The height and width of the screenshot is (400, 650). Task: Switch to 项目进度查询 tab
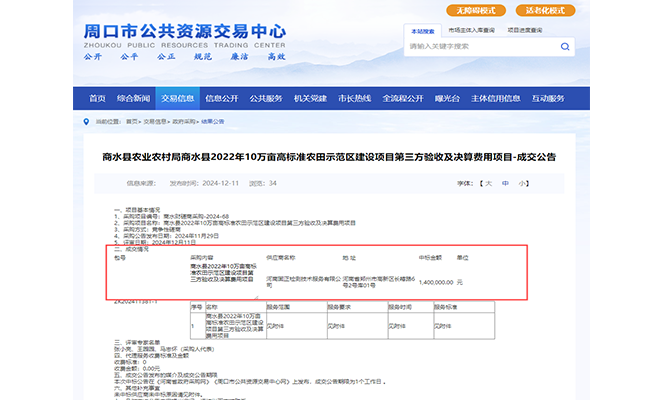(526, 32)
